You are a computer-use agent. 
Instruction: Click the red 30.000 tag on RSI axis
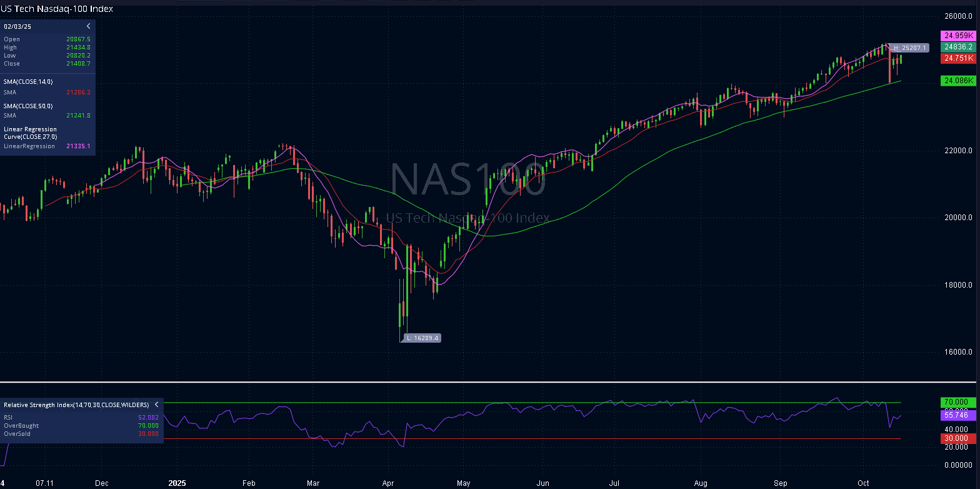957,438
